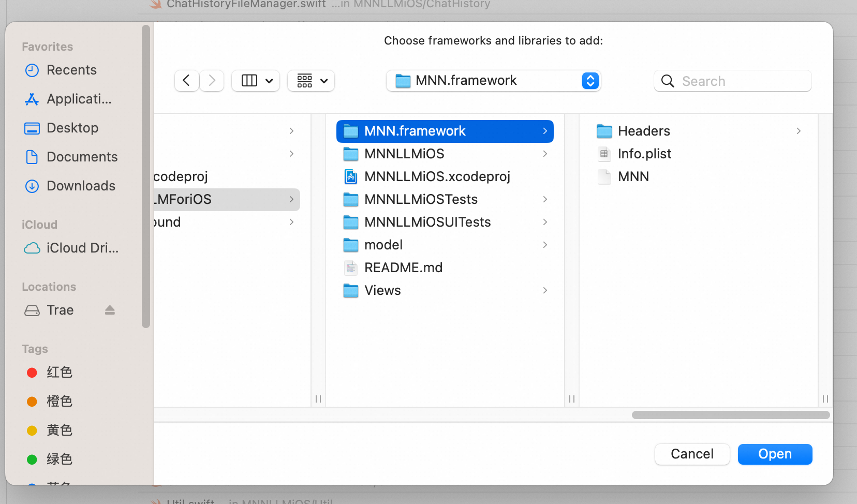This screenshot has width=857, height=504.
Task: Eject the Trae volume
Action: pos(110,310)
